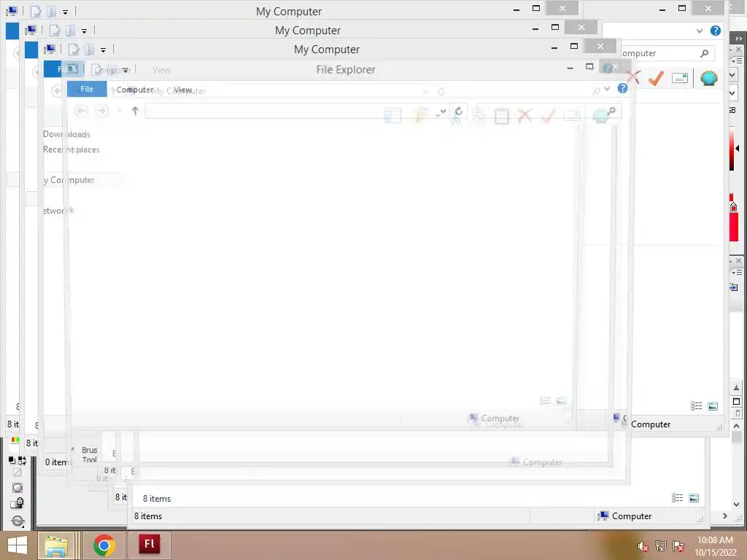This screenshot has height=560, width=747.
Task: Open File Explorer from taskbar
Action: click(x=56, y=545)
